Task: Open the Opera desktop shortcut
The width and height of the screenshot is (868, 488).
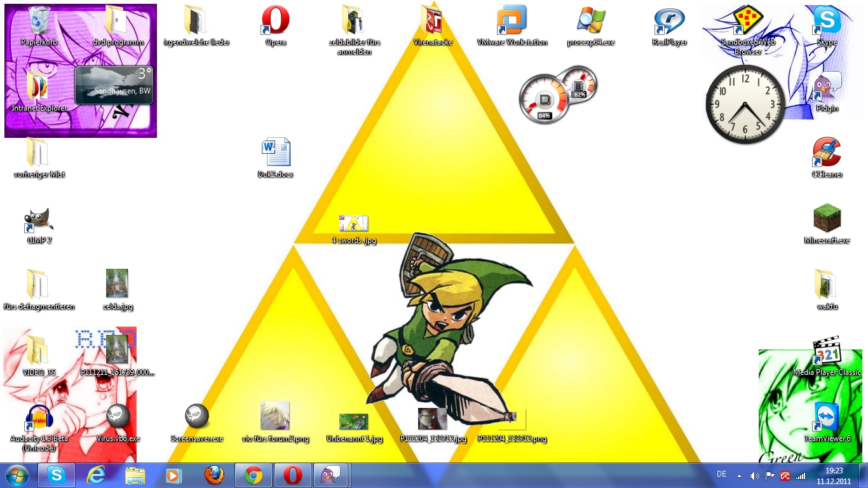Action: (x=276, y=22)
